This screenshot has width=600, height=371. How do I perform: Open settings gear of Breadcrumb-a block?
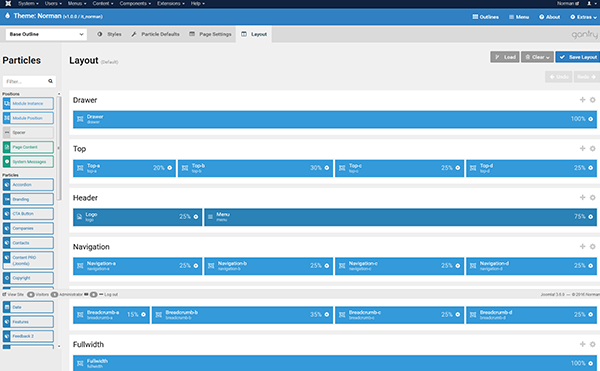[x=143, y=314]
